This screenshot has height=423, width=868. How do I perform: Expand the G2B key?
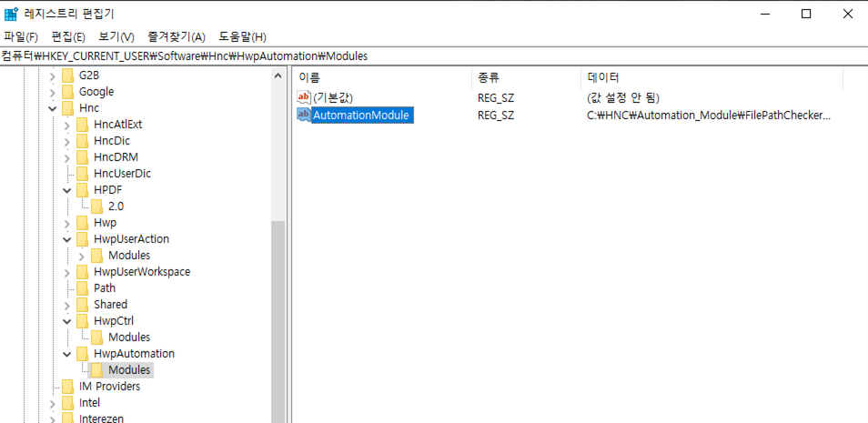53,76
